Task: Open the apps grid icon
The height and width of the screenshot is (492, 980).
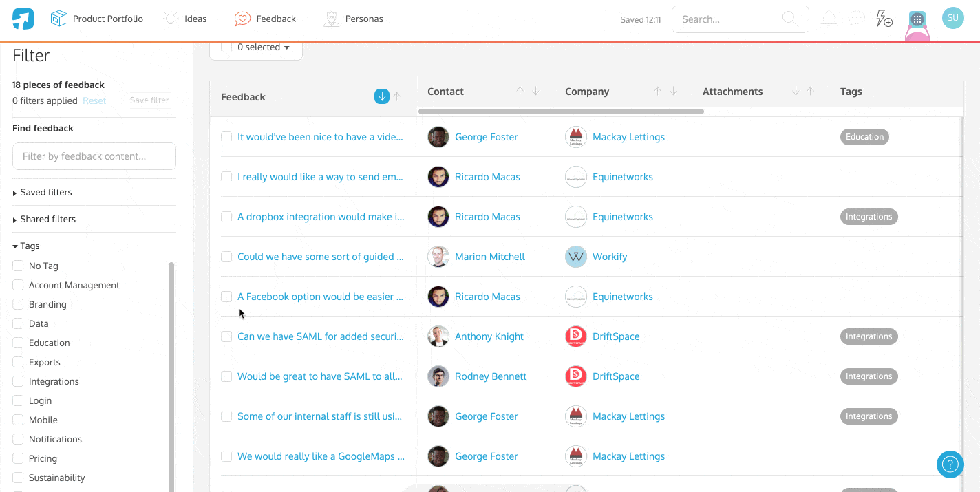Action: pyautogui.click(x=917, y=19)
